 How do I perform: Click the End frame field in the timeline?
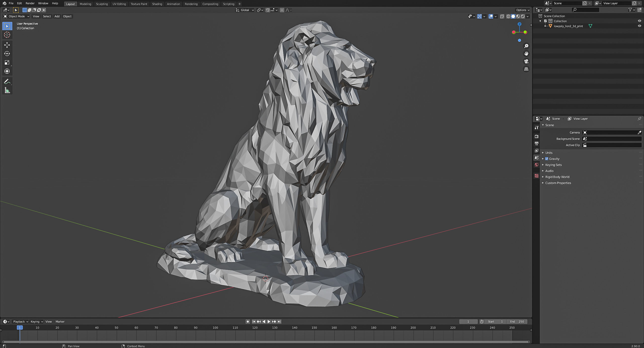tap(517, 322)
